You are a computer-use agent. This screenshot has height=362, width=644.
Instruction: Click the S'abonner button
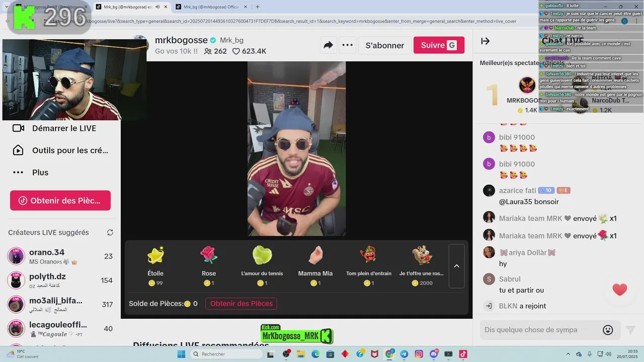[x=385, y=45]
